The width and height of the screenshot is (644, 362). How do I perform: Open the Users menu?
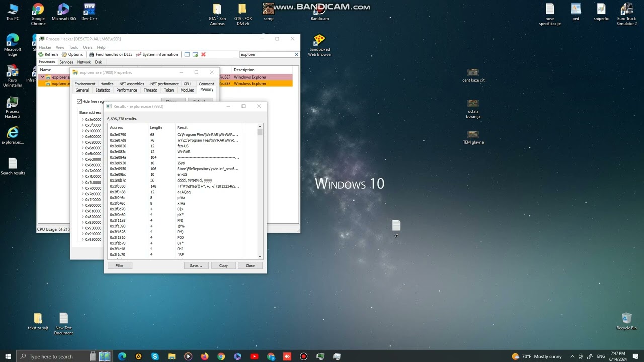click(88, 47)
